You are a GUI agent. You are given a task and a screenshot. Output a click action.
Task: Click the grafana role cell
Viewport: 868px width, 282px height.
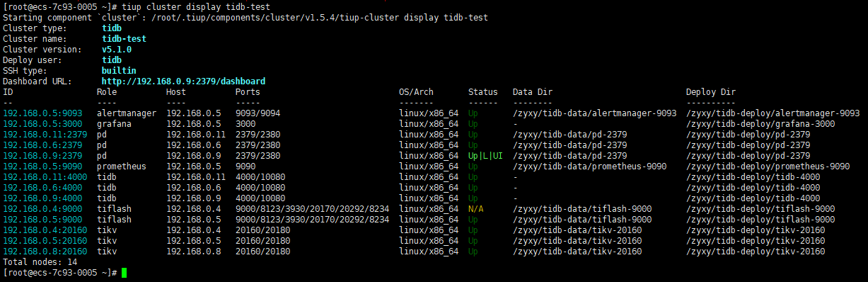tap(115, 124)
